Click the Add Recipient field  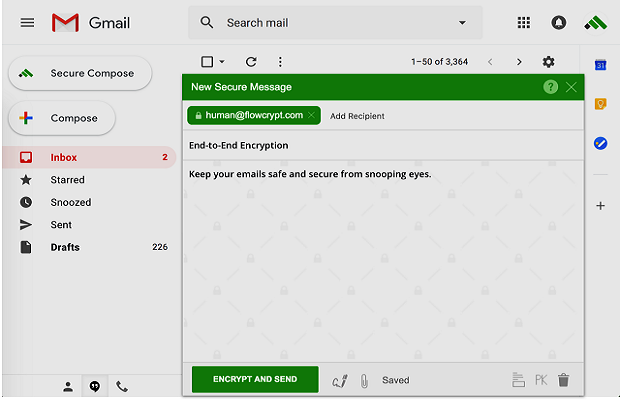357,116
